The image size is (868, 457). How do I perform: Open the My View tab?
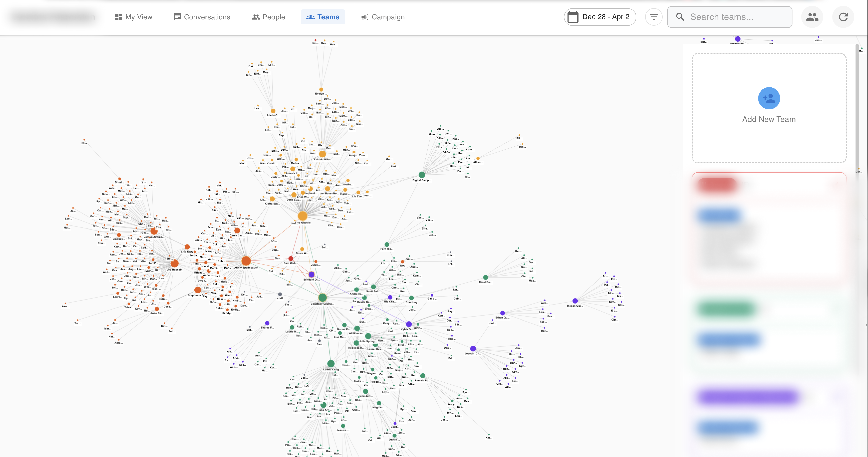(133, 17)
